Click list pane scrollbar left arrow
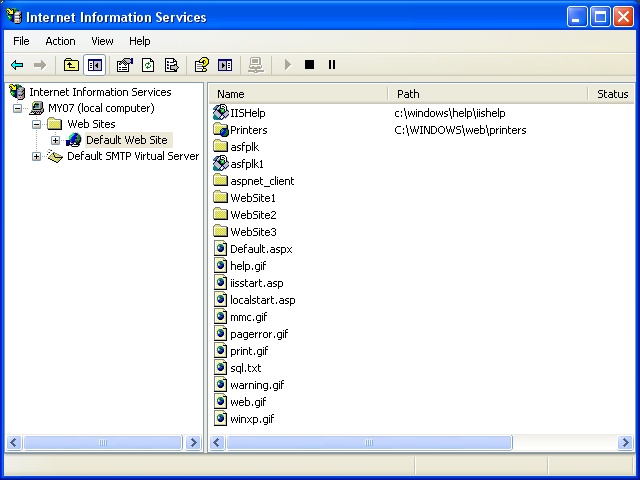Screen dimensions: 640x480 click(217, 442)
